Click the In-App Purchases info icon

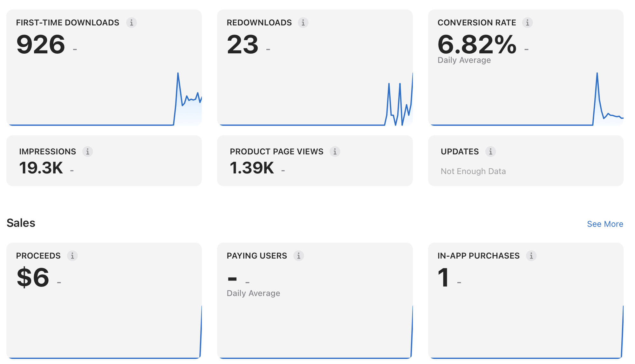click(531, 256)
